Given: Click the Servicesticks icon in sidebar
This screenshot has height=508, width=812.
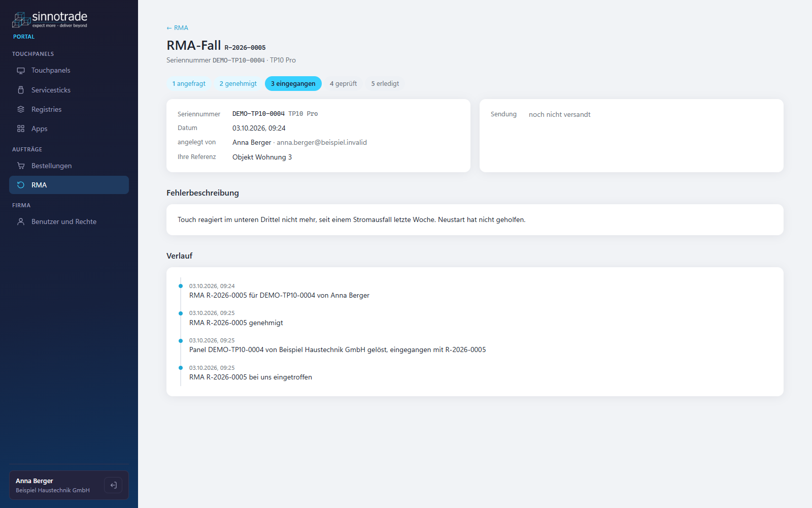Looking at the screenshot, I should pyautogui.click(x=21, y=90).
